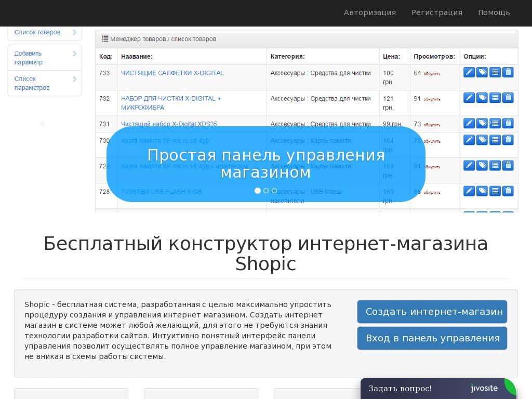The image size is (532, 399).
Task: Click the Категория: column header
Action: (287, 56)
